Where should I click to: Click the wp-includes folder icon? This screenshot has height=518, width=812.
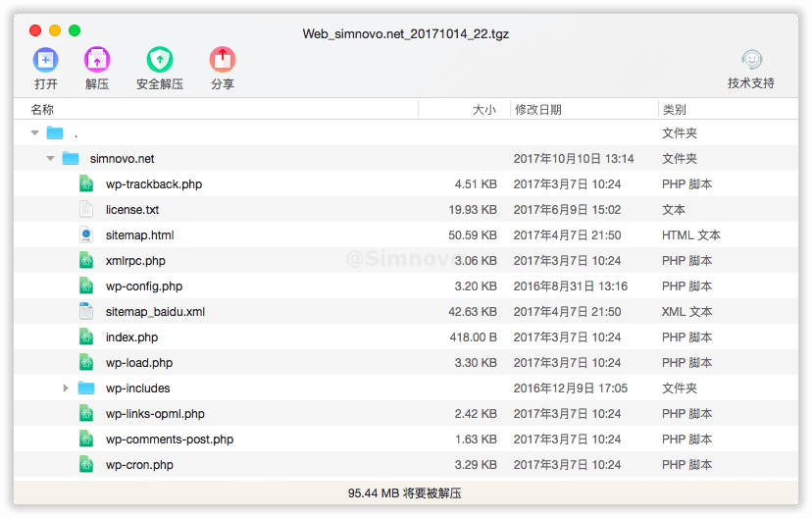pos(86,388)
